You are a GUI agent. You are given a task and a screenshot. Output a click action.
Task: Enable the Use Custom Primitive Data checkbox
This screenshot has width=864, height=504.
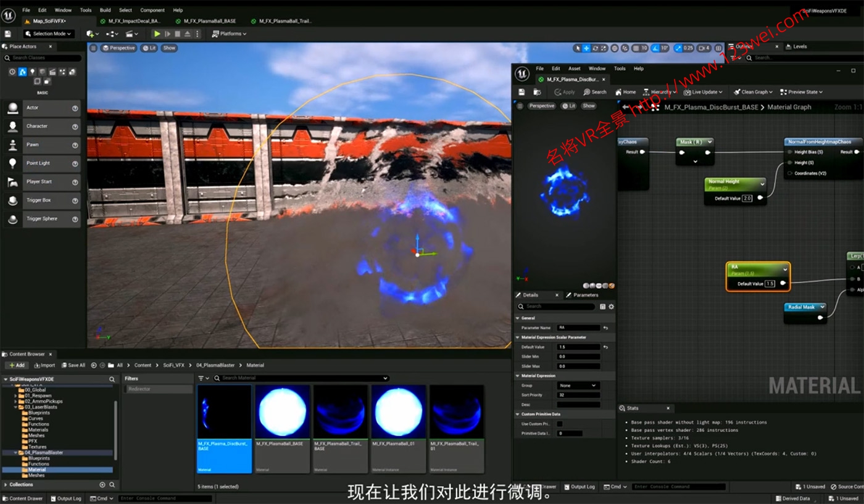560,424
